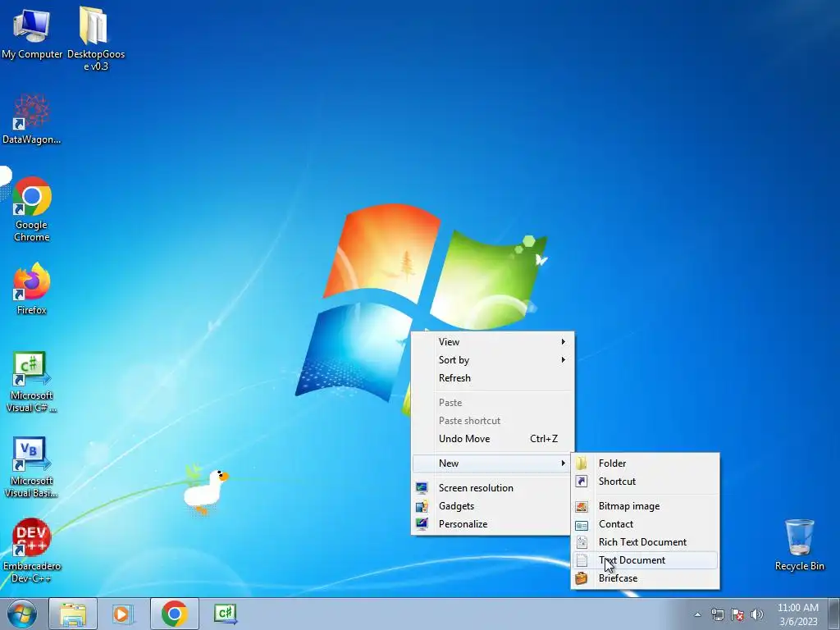Open Screen resolution from context menu

coord(492,488)
